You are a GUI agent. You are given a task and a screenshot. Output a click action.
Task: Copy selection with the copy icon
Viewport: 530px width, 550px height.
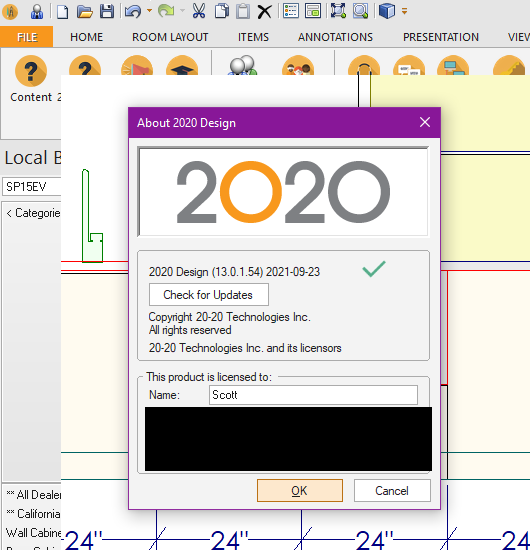pos(222,11)
